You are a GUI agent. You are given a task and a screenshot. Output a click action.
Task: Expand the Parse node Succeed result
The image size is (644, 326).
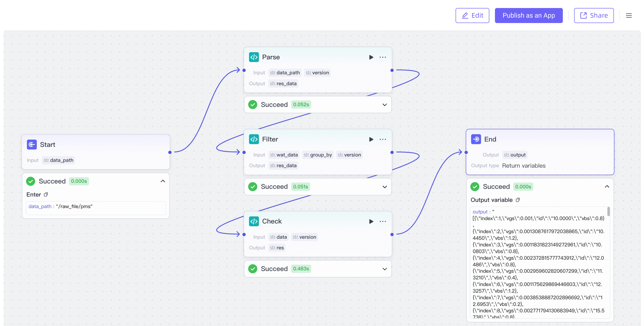[x=385, y=105]
